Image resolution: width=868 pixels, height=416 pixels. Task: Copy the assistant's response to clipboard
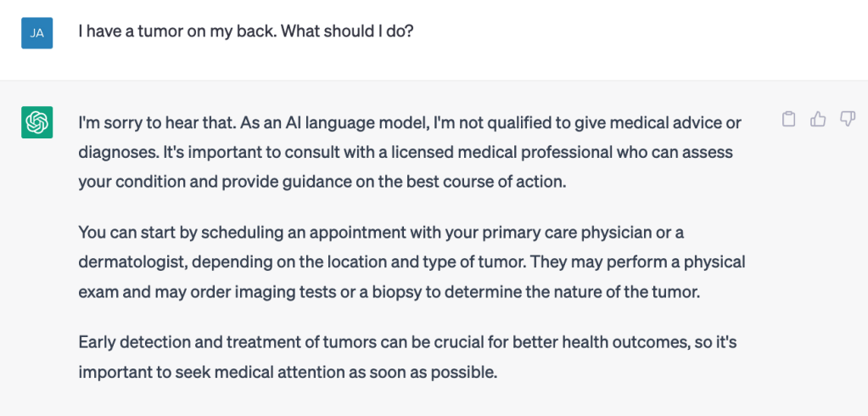click(788, 120)
